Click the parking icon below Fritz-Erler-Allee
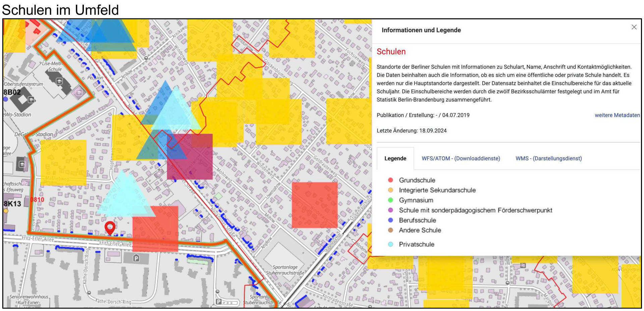This screenshot has height=311, width=644. point(136,258)
